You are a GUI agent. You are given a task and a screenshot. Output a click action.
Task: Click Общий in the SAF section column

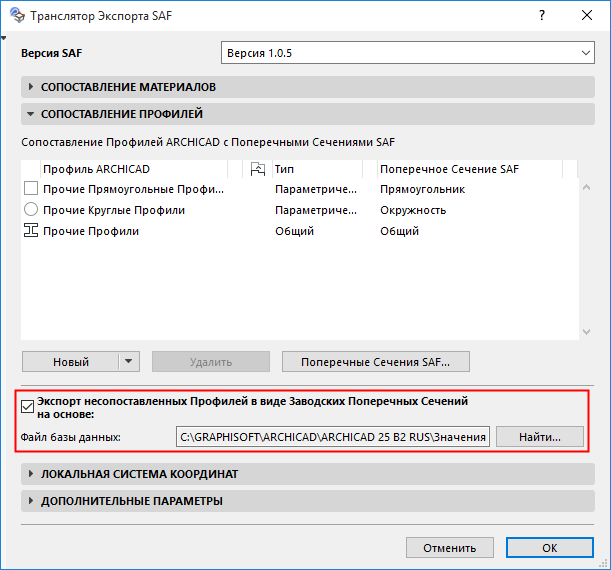pos(399,231)
